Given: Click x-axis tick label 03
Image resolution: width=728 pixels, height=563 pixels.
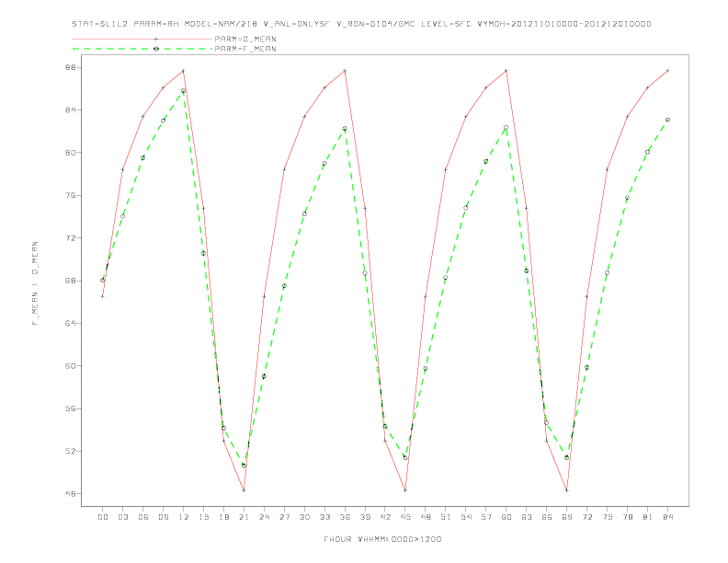Looking at the screenshot, I should [x=122, y=517].
